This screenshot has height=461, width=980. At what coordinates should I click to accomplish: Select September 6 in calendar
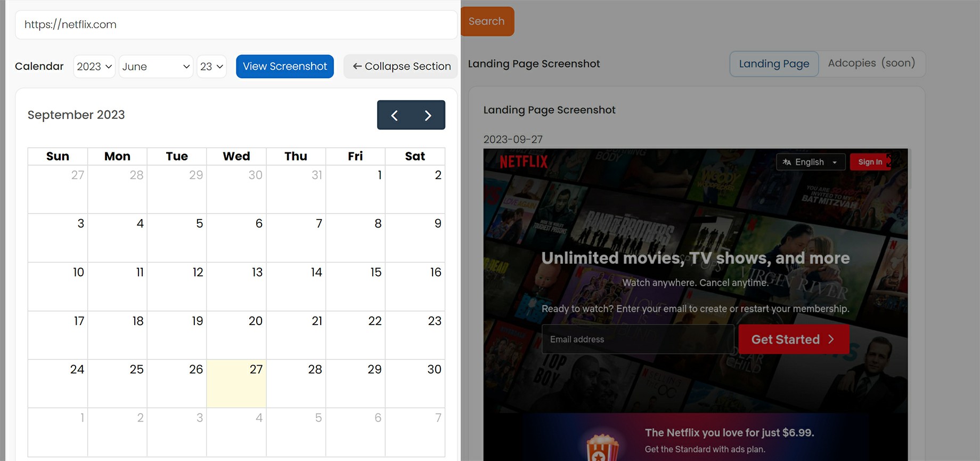tap(236, 238)
